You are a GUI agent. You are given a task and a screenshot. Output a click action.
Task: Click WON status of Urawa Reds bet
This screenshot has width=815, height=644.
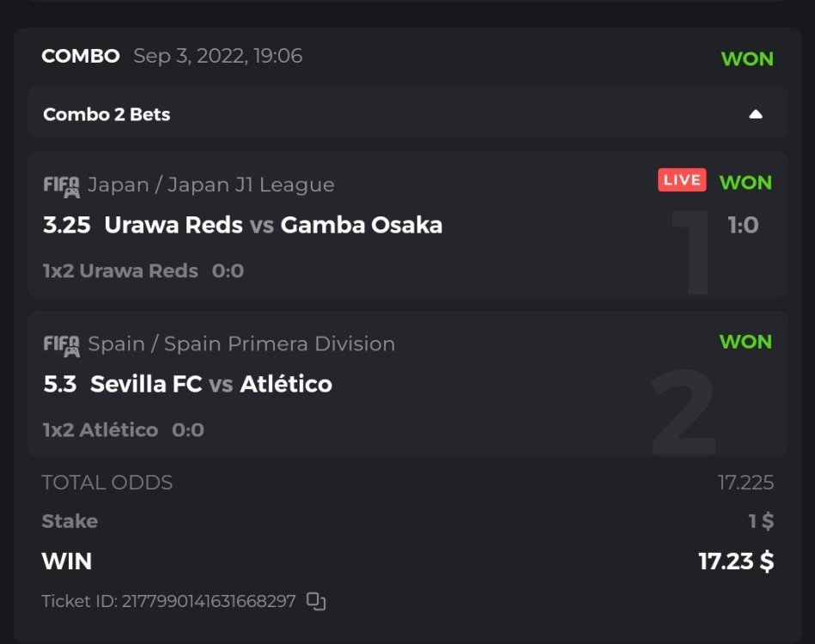pyautogui.click(x=745, y=182)
